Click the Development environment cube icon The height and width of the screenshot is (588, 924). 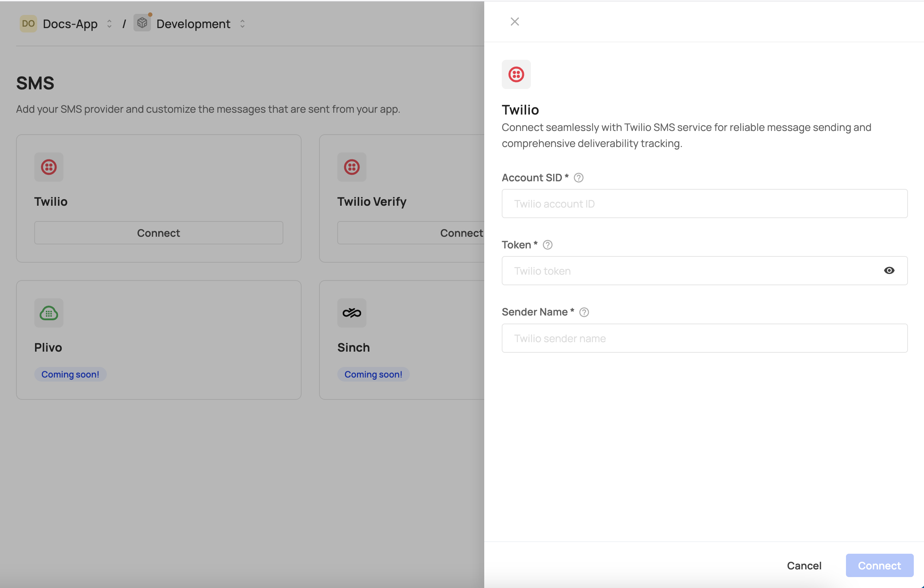(142, 23)
